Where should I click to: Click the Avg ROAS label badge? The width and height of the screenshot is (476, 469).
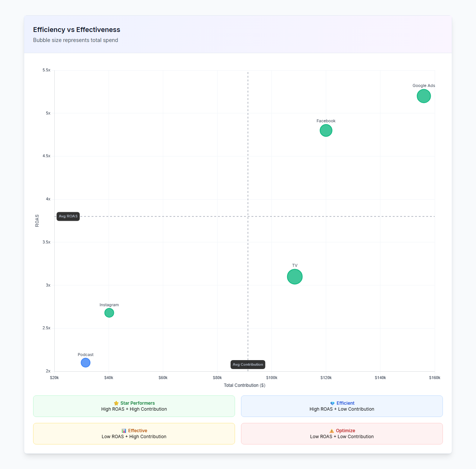(68, 216)
